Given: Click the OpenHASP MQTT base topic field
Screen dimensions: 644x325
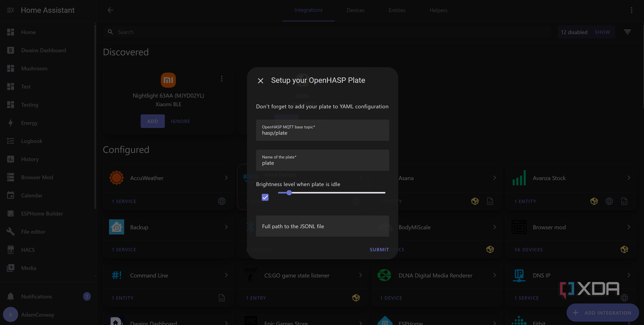Looking at the screenshot, I should pos(322,130).
